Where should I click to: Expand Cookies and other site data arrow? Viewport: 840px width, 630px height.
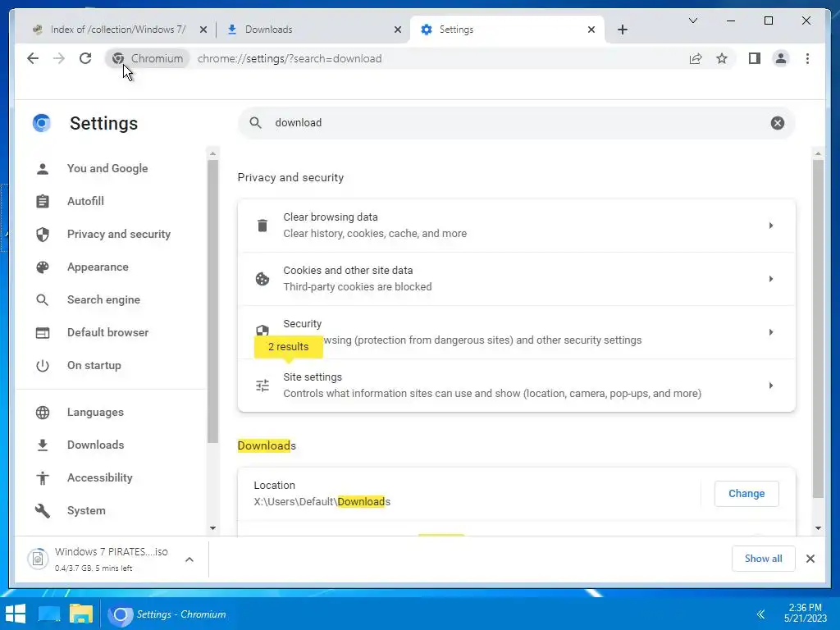click(x=770, y=279)
